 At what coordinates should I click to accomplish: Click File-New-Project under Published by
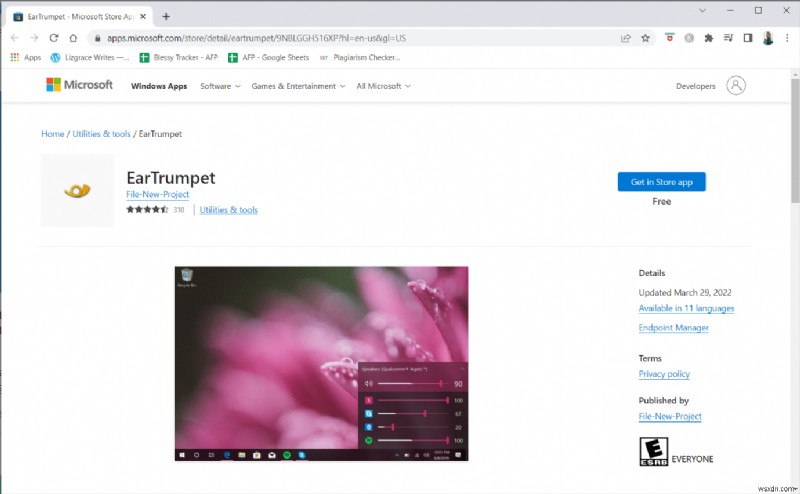(670, 416)
